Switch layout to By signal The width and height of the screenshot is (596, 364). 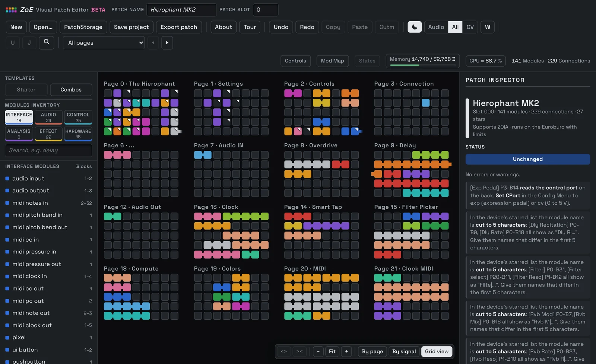coord(404,351)
